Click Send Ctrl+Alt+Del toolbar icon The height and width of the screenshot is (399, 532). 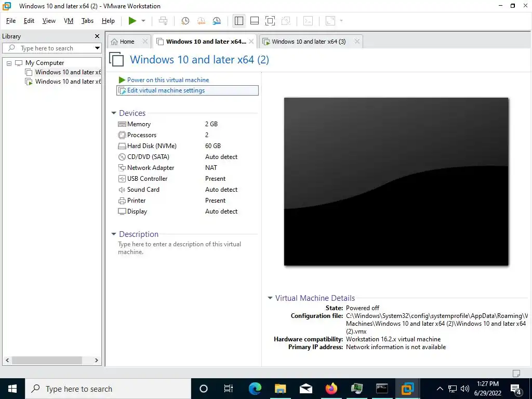click(163, 21)
